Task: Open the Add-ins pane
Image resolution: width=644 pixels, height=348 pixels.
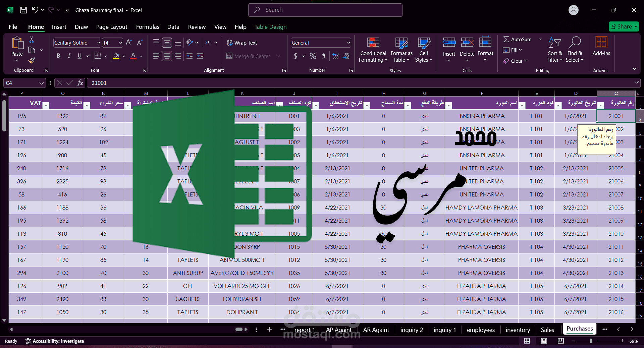Action: [x=601, y=46]
